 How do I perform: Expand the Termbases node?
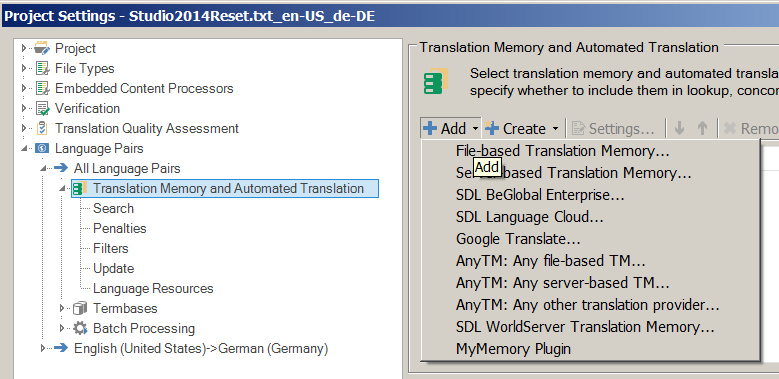(x=62, y=308)
